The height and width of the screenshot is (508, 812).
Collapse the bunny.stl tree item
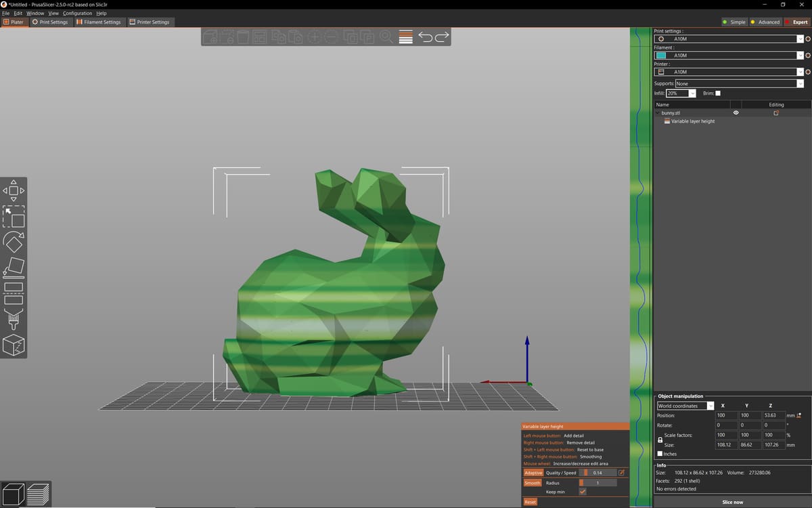point(658,113)
